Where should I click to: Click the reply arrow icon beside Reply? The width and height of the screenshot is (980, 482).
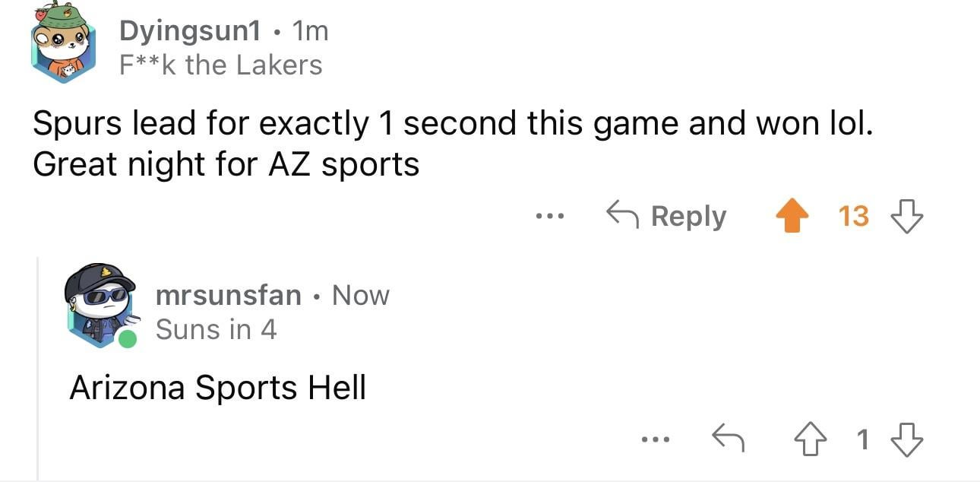pos(621,216)
